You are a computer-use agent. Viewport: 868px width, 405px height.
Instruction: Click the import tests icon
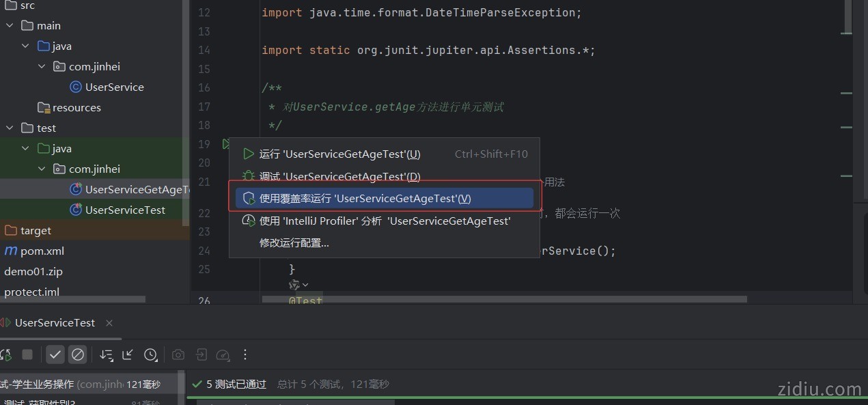(201, 354)
